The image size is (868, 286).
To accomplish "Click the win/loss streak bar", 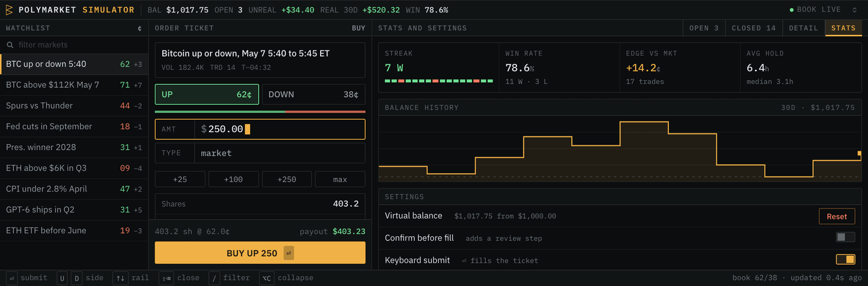I will pos(438,81).
